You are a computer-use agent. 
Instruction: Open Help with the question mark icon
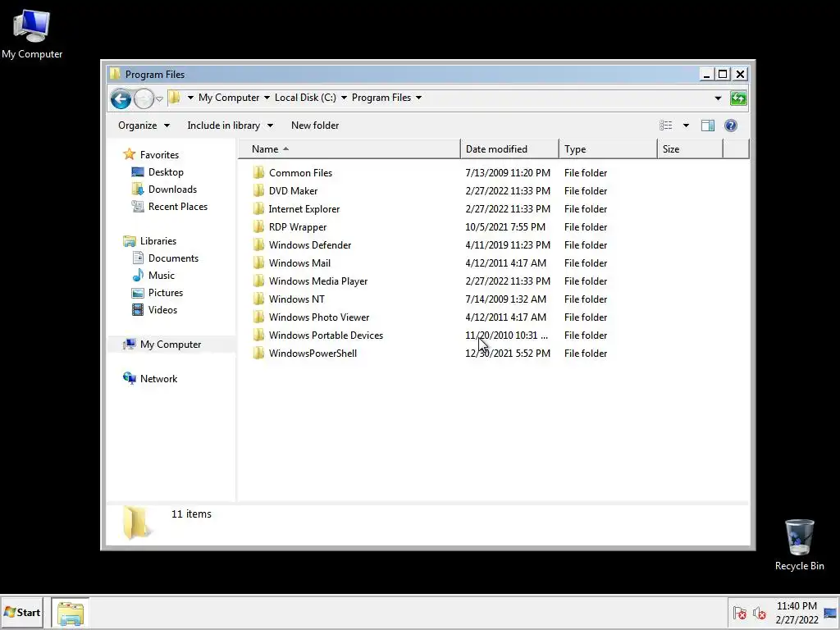coord(731,126)
